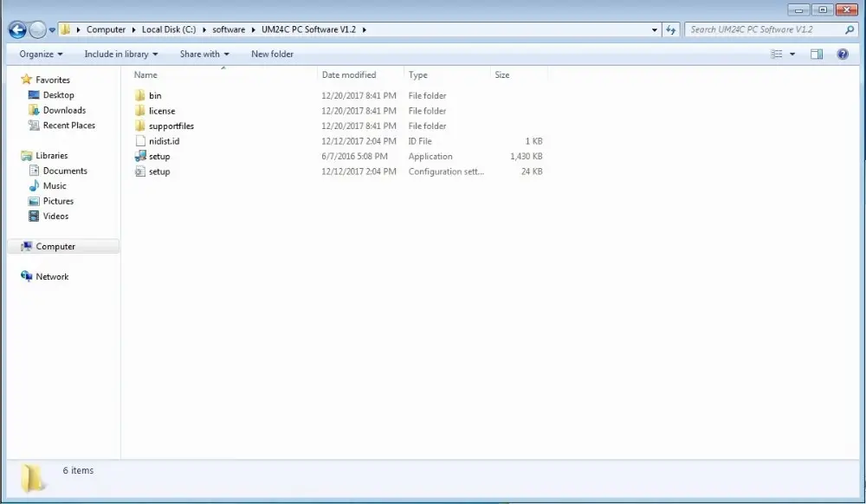Open the address bar previous locations dropdown
The width and height of the screenshot is (866, 504).
click(x=655, y=29)
